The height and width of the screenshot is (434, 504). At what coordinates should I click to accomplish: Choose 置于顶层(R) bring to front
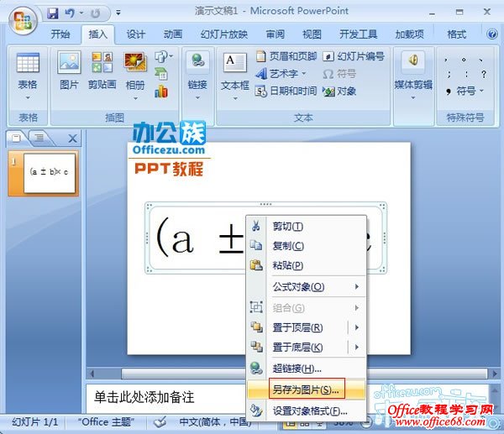tap(297, 327)
